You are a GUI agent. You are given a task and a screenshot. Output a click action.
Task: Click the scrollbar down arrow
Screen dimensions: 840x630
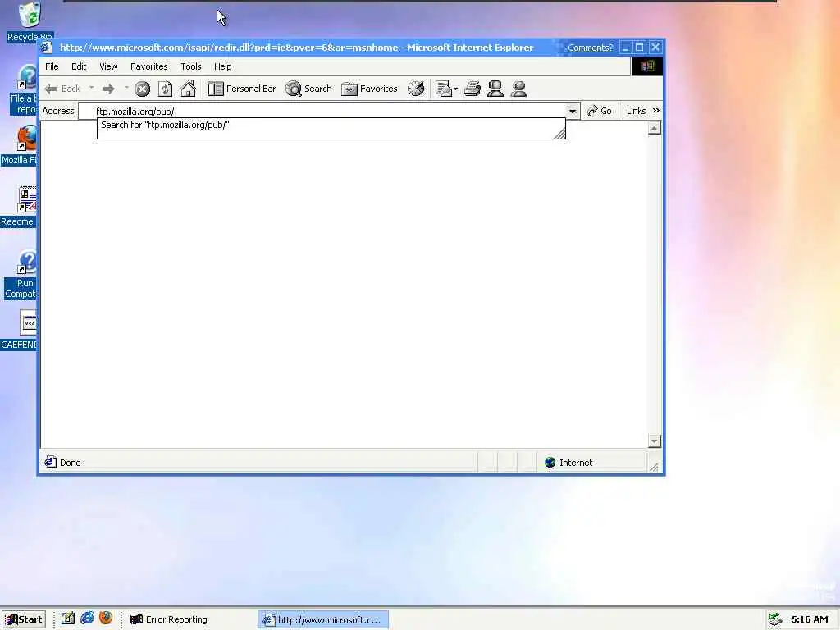coord(654,441)
